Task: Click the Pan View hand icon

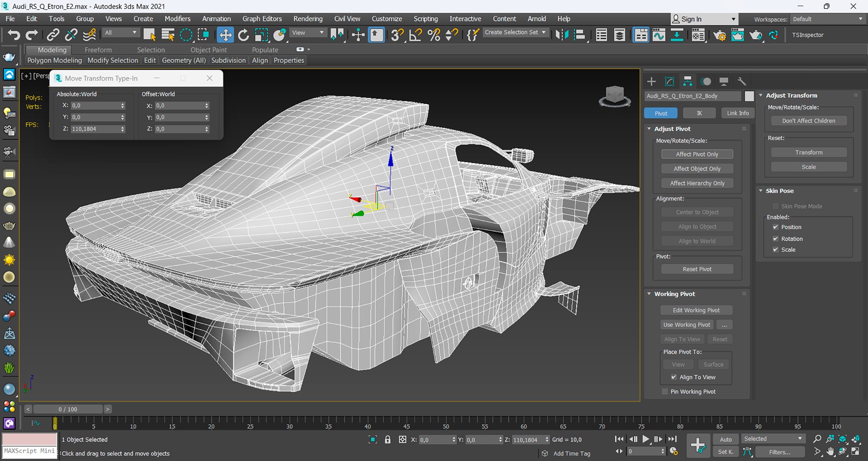Action: click(x=830, y=451)
